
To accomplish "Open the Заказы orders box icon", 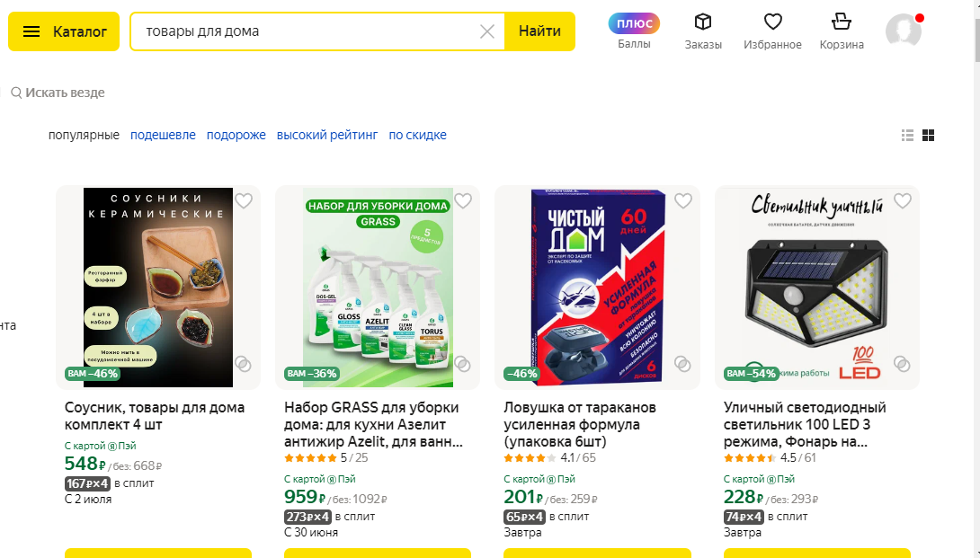I will [703, 22].
